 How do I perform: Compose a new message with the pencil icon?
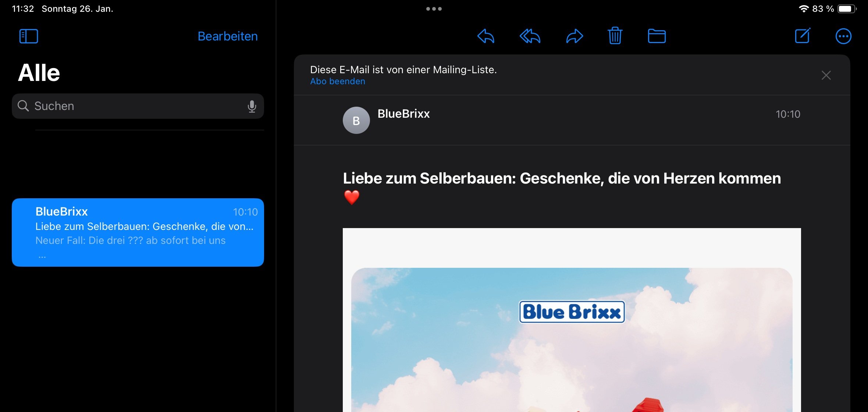click(803, 36)
